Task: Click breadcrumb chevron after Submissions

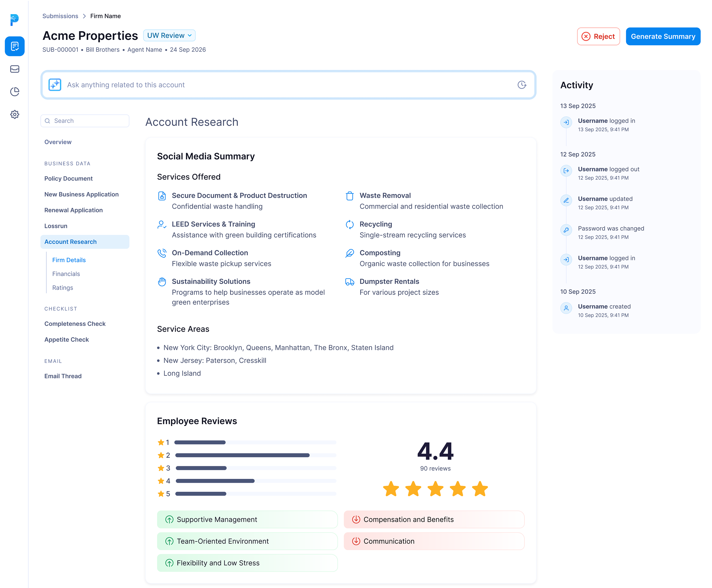Action: coord(84,16)
